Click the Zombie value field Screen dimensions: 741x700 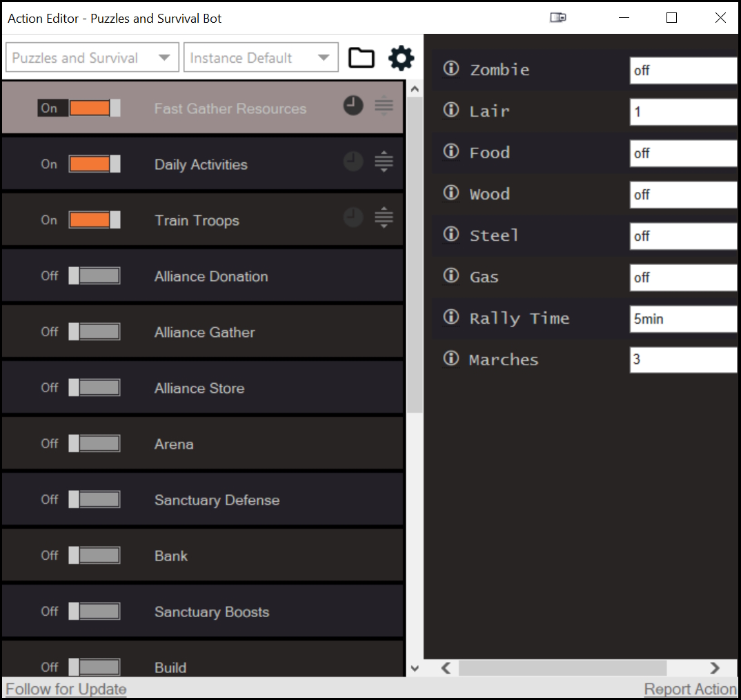click(683, 70)
